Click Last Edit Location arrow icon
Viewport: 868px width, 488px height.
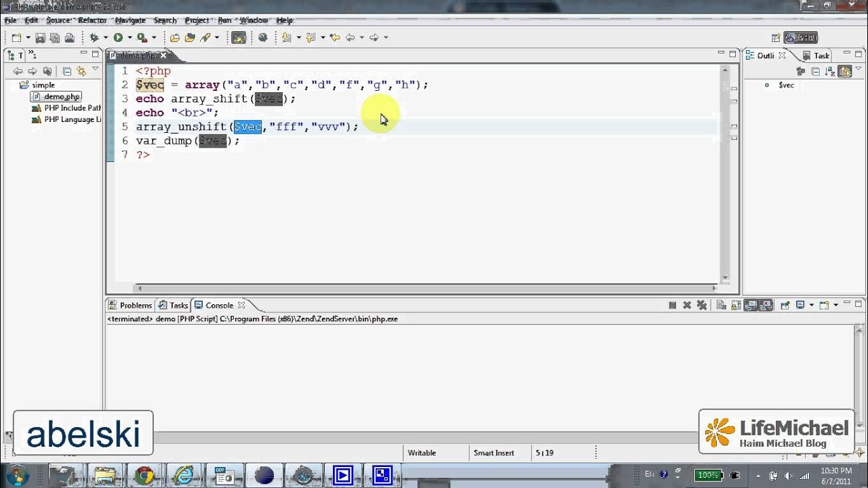[x=334, y=38]
